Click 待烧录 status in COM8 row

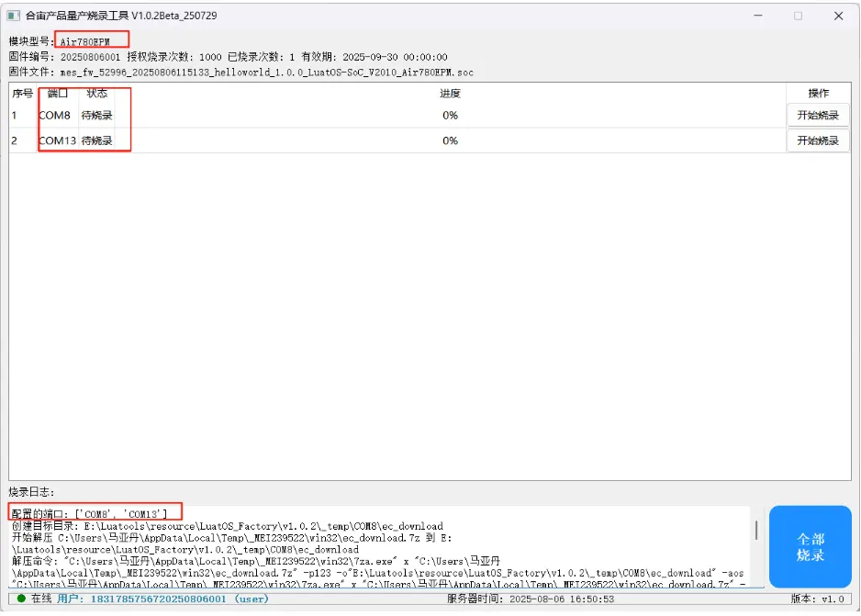tap(96, 116)
